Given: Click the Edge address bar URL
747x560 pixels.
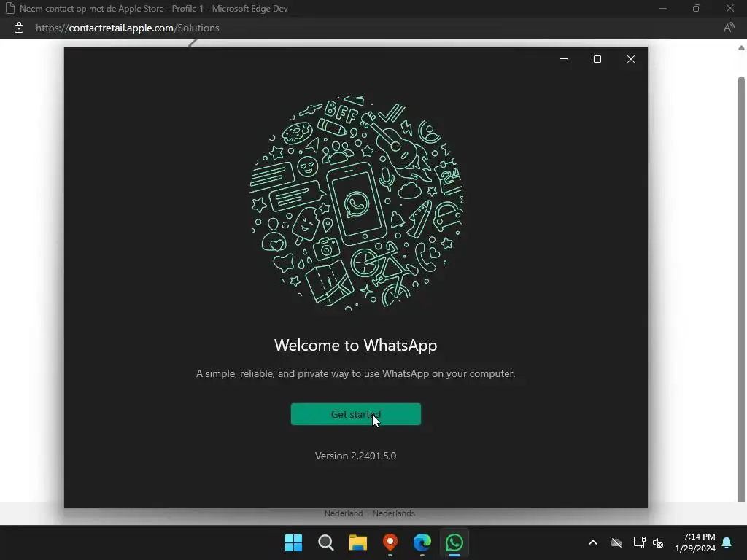Looking at the screenshot, I should click(x=127, y=28).
